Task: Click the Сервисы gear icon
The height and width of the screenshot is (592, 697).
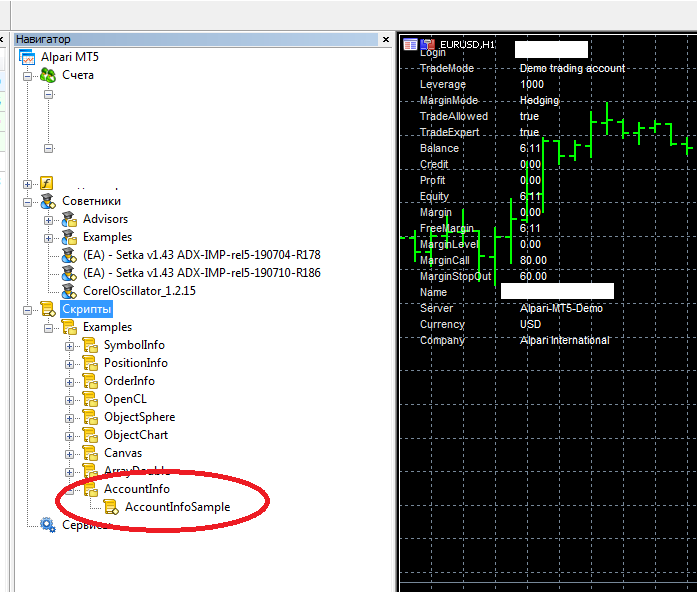Action: (x=48, y=525)
